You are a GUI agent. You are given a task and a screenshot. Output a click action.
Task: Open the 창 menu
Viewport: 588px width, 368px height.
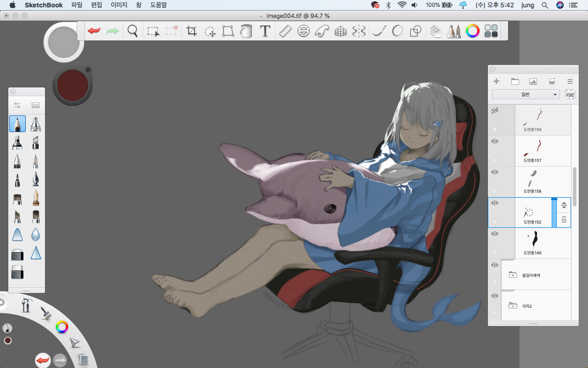(x=139, y=5)
